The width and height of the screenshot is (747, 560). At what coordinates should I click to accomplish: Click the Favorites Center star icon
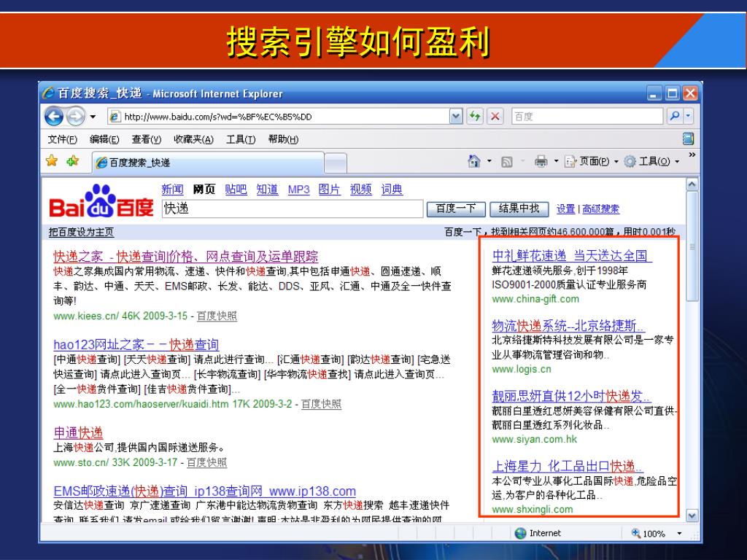52,161
